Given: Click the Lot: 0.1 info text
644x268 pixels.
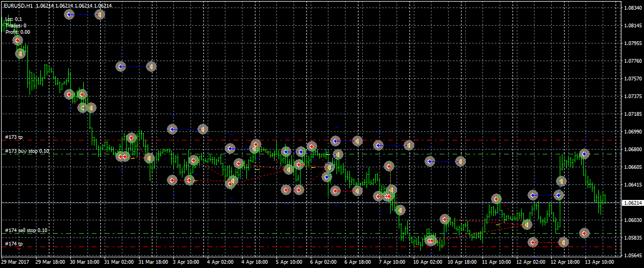Looking at the screenshot, I should [x=13, y=19].
